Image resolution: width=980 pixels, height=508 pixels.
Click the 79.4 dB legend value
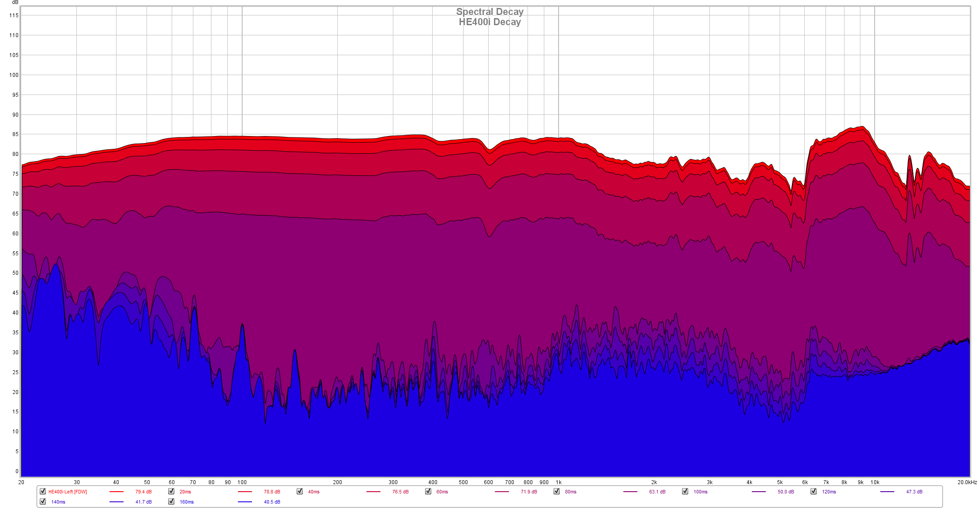143,492
